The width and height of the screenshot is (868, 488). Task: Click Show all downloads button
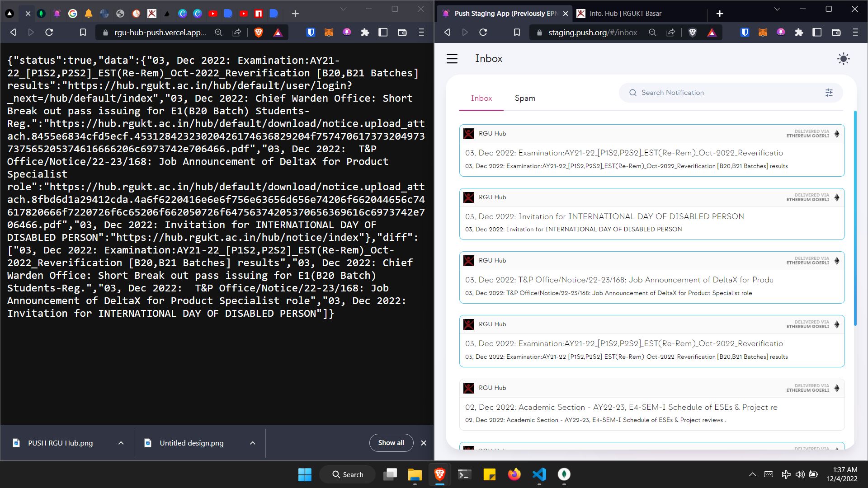(x=391, y=443)
